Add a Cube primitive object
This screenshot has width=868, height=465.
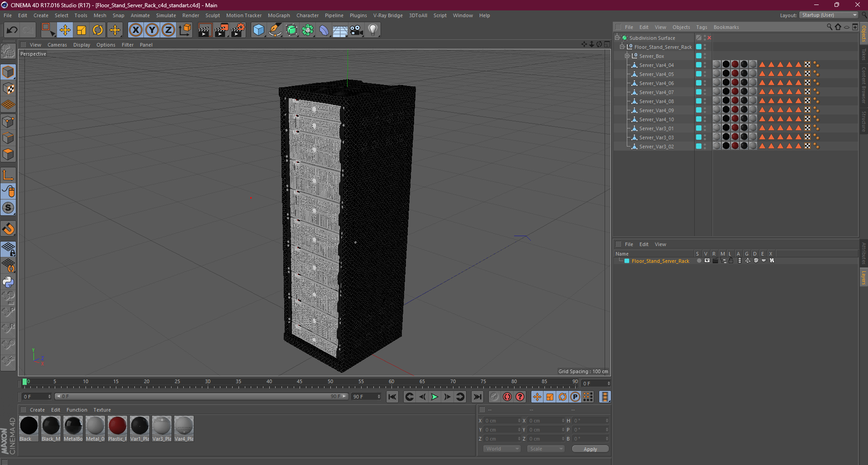click(258, 30)
